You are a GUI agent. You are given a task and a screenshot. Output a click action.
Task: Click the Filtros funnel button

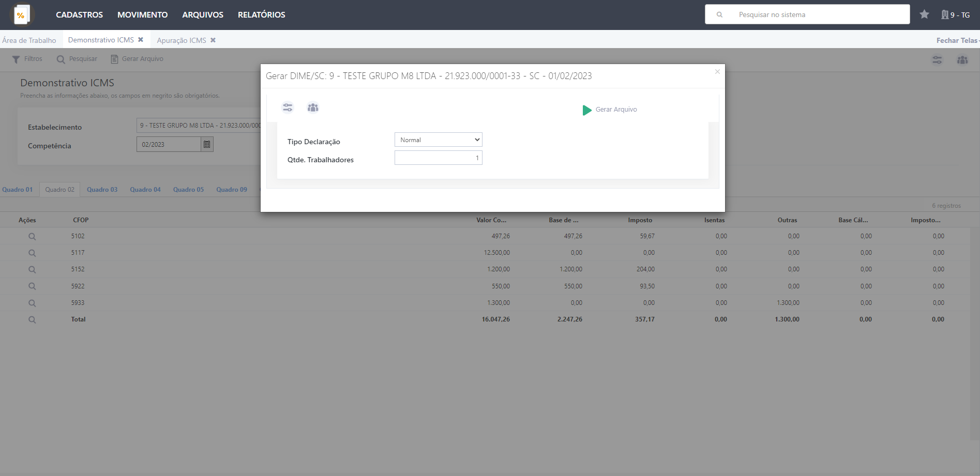27,59
